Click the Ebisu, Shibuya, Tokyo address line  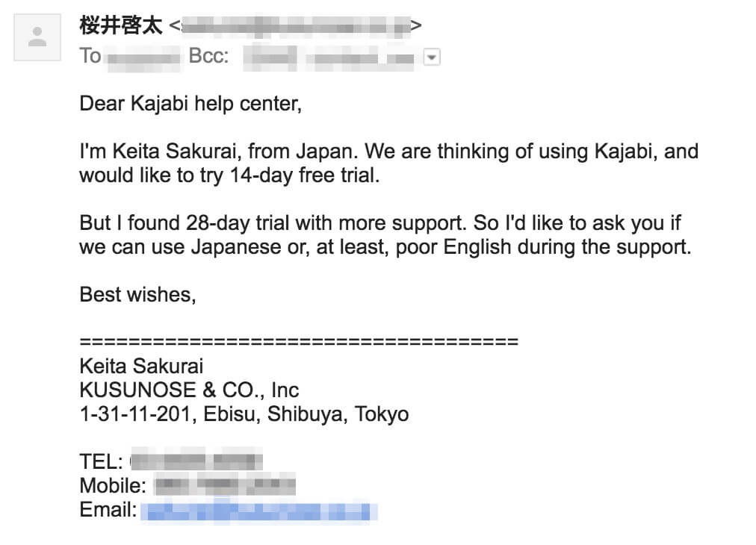244,414
